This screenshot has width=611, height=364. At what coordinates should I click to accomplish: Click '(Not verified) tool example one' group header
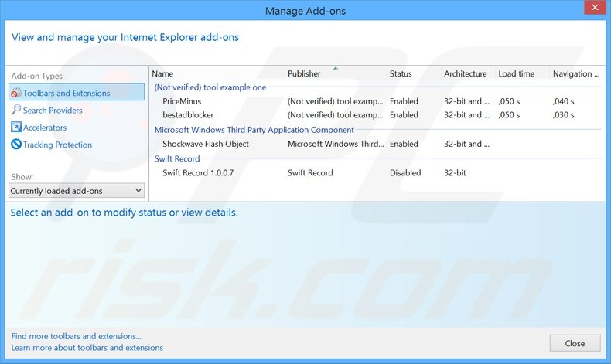tap(210, 87)
